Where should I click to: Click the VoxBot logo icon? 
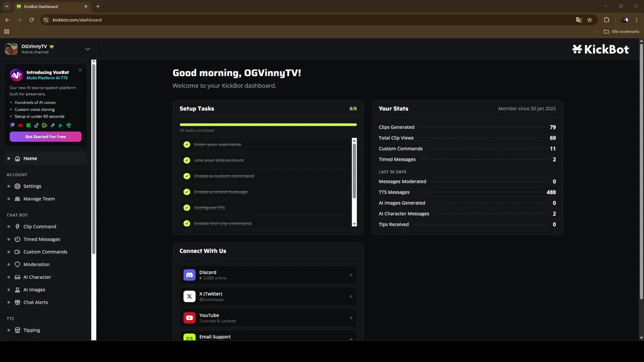tap(17, 75)
